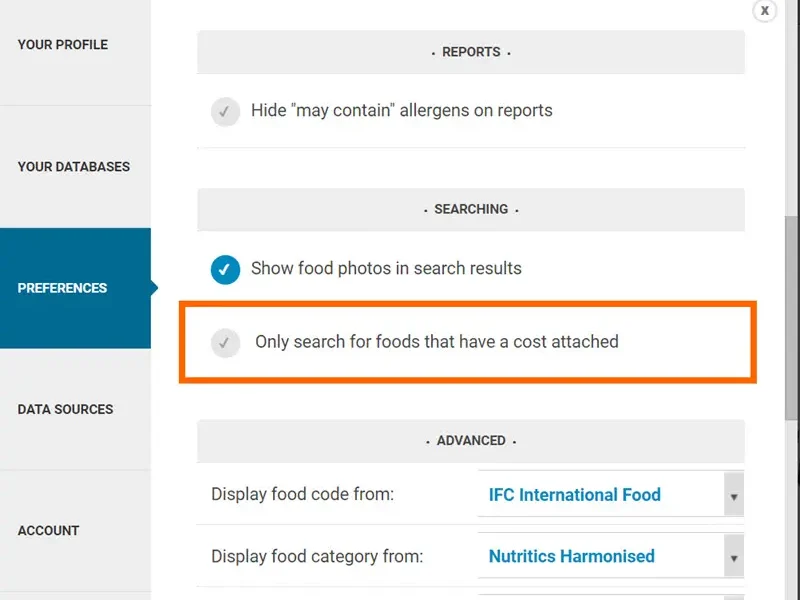Switch to the YOUR PROFILE tab

62,45
